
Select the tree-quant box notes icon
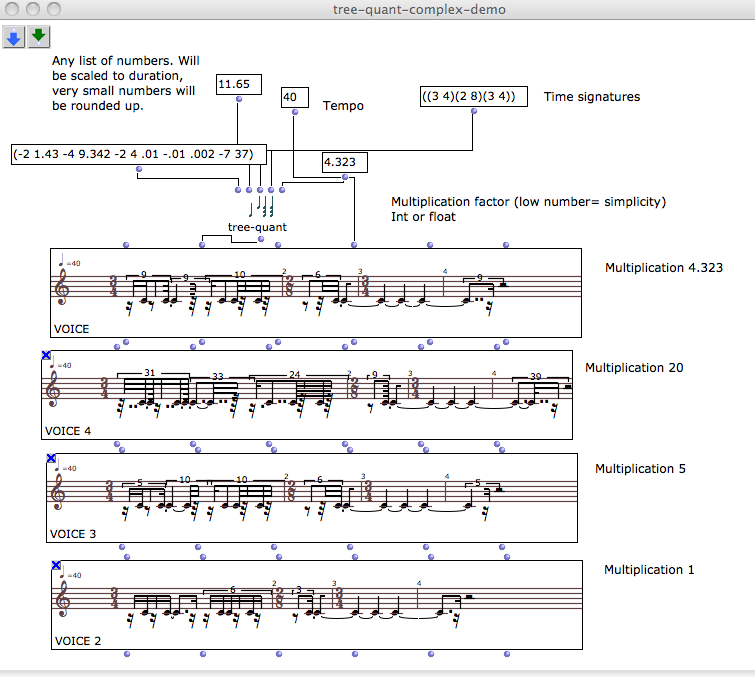pyautogui.click(x=263, y=206)
